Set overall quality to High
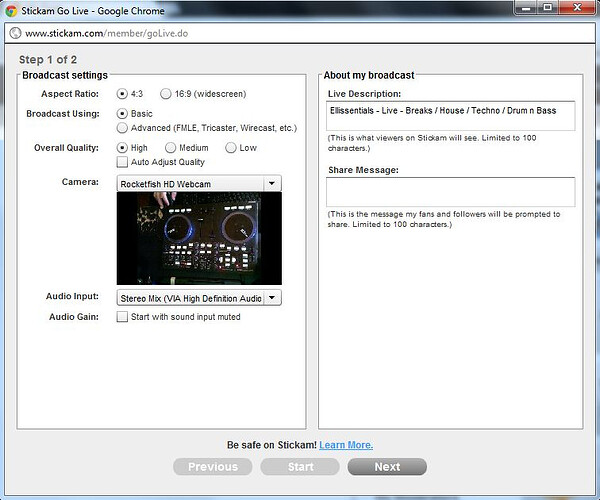 [x=122, y=148]
